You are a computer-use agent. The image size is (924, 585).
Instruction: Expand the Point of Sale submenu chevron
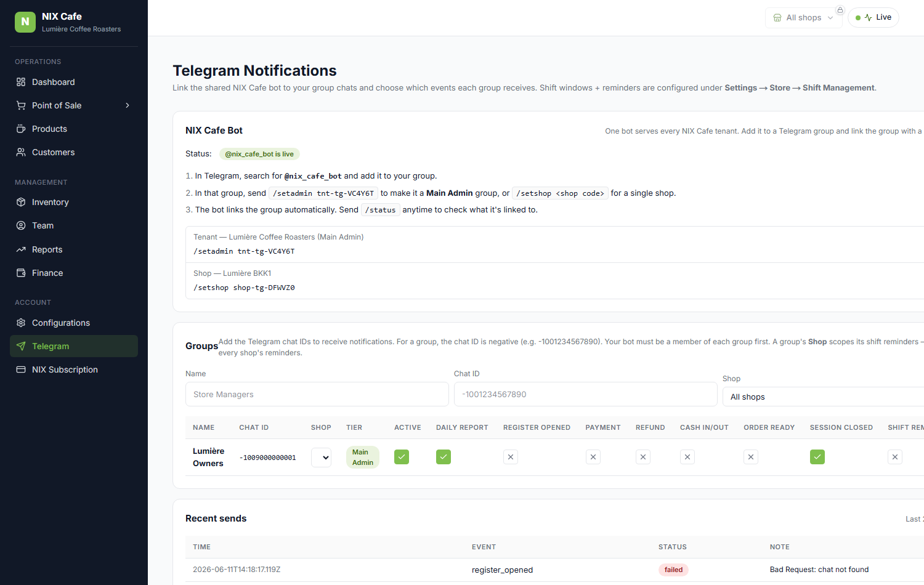[128, 105]
